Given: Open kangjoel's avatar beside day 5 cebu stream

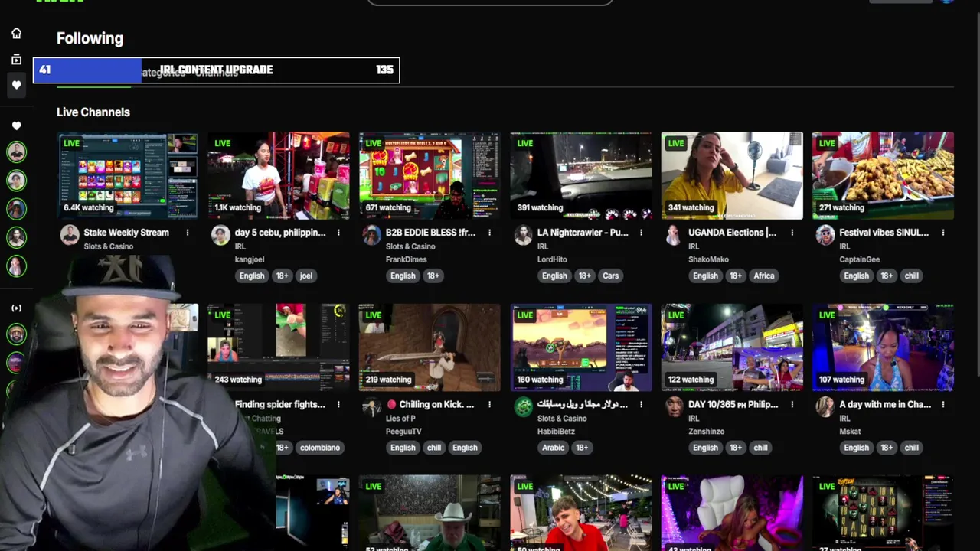Looking at the screenshot, I should pos(220,235).
